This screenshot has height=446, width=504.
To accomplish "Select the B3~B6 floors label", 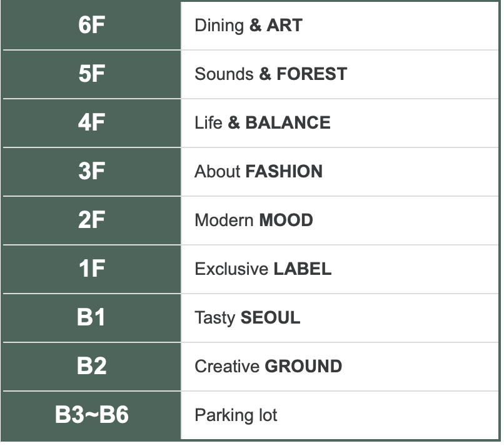I will point(91,415).
